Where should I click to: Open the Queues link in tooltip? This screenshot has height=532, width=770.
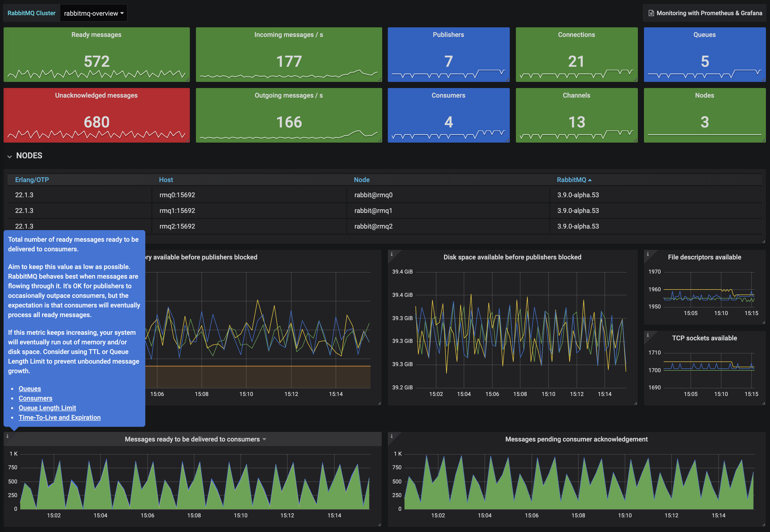coord(30,389)
